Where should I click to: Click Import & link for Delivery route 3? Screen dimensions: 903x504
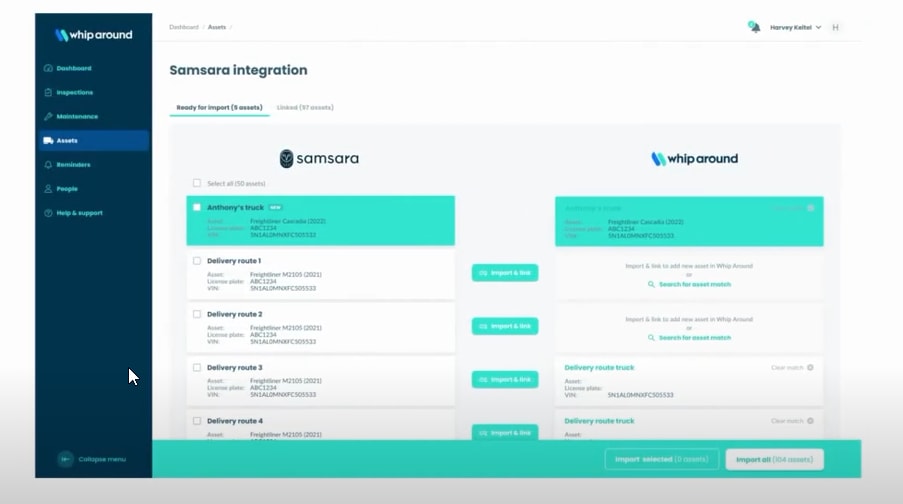tap(505, 380)
